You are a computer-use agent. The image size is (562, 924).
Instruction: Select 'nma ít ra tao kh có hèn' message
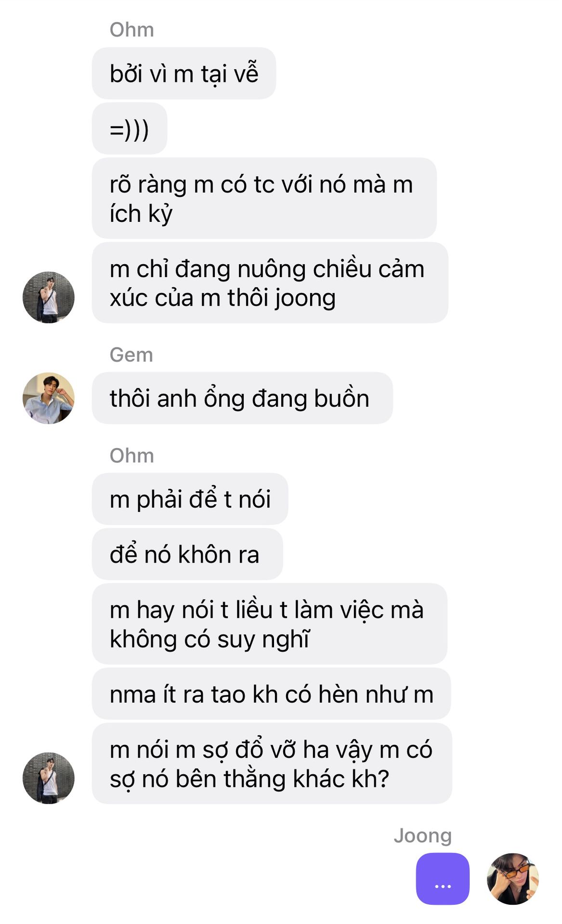[271, 693]
